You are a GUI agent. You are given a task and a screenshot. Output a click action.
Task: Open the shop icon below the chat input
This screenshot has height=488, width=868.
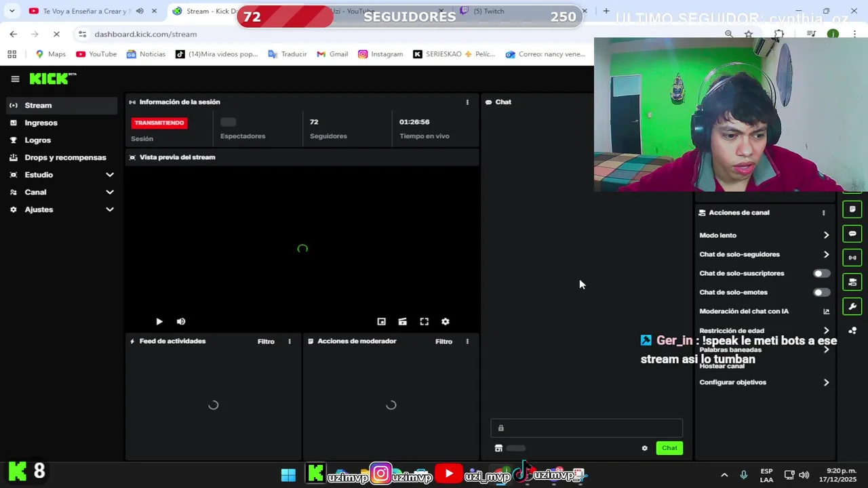[x=498, y=448]
